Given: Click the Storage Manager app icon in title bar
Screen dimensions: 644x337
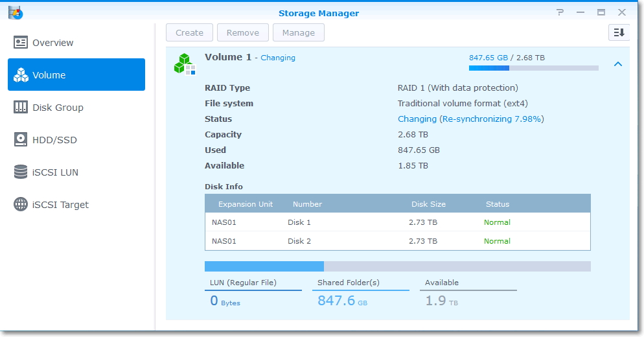Looking at the screenshot, I should (16, 13).
